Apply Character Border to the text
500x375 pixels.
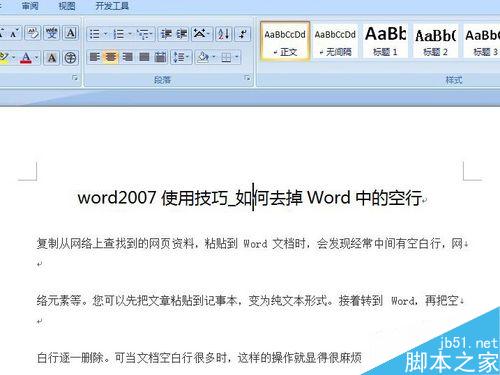pyautogui.click(x=71, y=33)
